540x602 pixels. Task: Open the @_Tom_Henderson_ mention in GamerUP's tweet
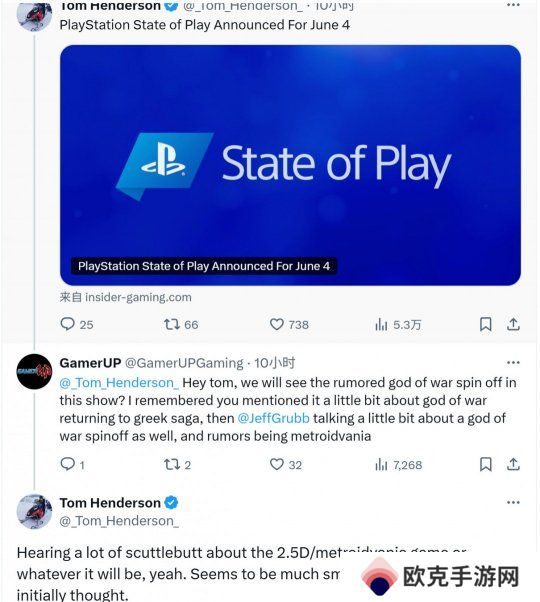pos(119,383)
